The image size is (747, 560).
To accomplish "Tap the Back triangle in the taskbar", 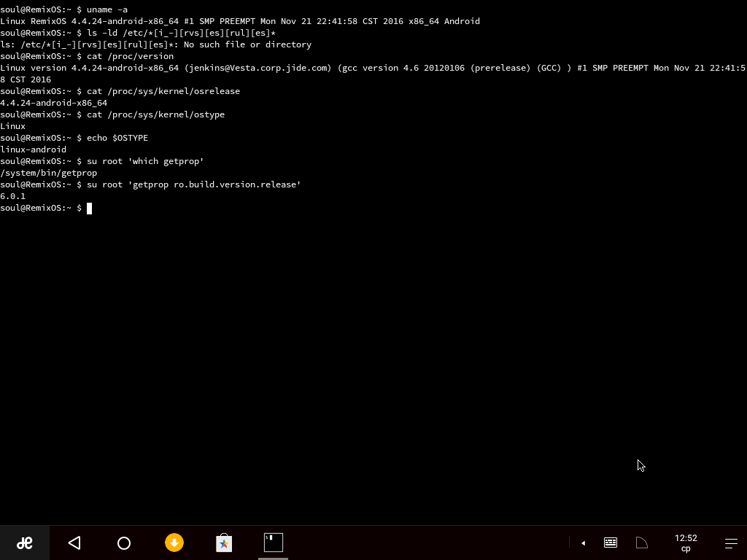I will pyautogui.click(x=74, y=542).
